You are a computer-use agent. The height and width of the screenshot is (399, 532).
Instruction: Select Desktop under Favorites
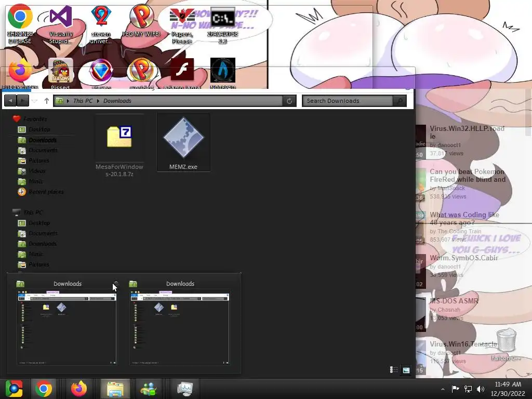[34, 129]
